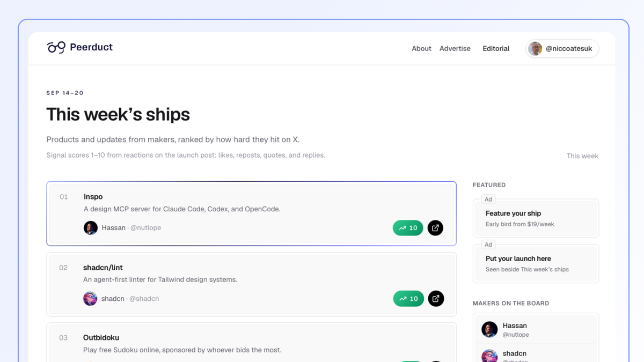Image resolution: width=644 pixels, height=362 pixels.
Task: Select the Outbidoku entry card
Action: click(251, 342)
